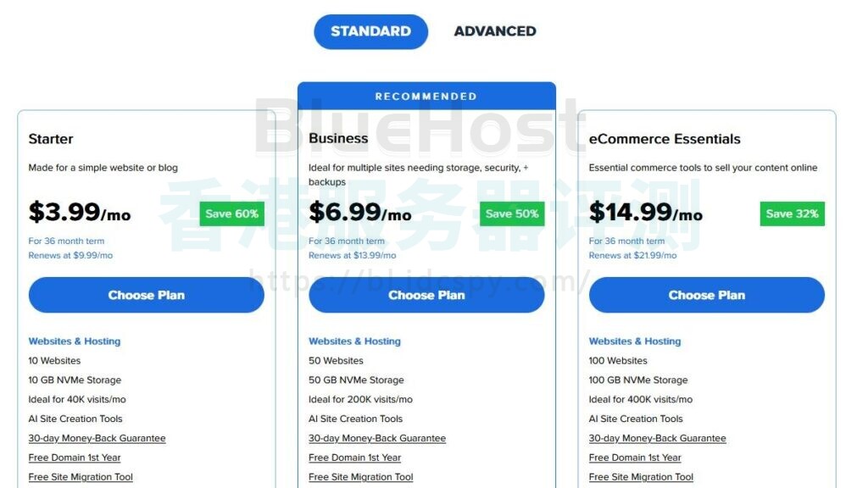Click Free Domain 1st Year under Starter

pos(75,457)
